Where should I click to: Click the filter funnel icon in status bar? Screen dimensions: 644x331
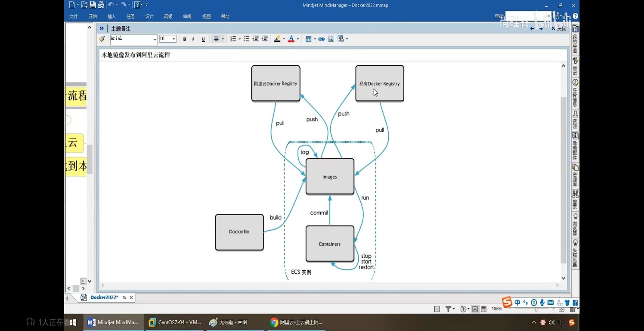(x=448, y=309)
